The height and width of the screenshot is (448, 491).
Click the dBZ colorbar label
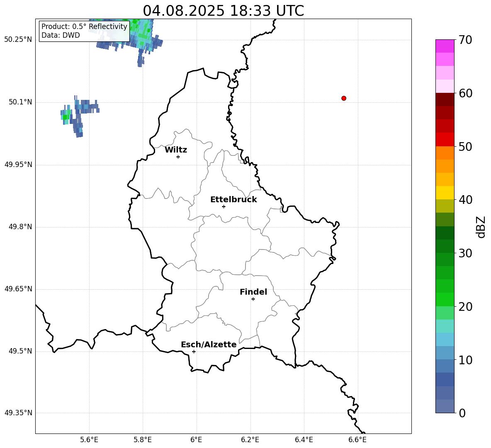(x=480, y=227)
